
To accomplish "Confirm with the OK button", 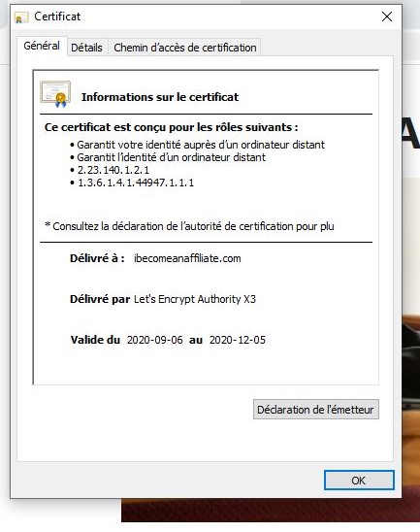I will point(359,481).
